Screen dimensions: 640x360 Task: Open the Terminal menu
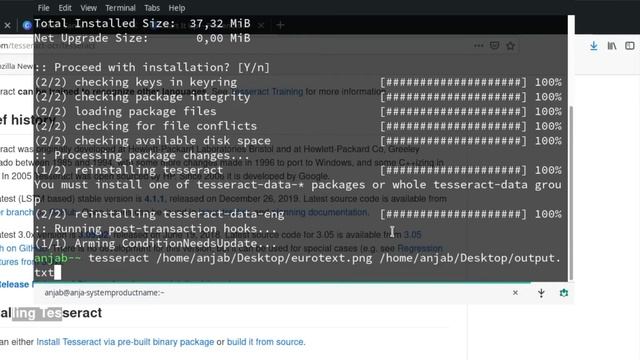pyautogui.click(x=120, y=8)
